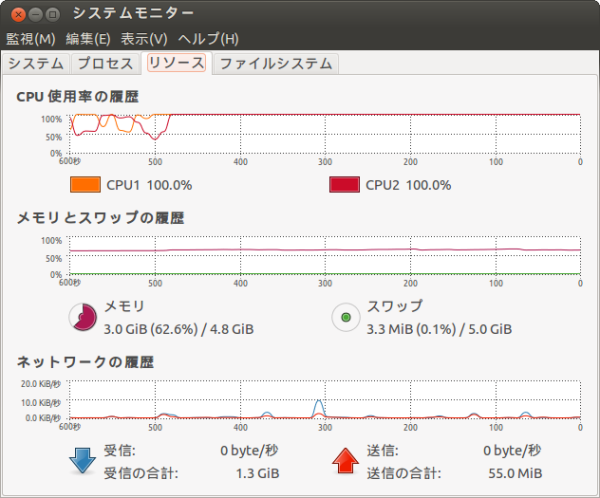The image size is (600, 498).
Task: Click the network history graph
Action: tap(325, 400)
